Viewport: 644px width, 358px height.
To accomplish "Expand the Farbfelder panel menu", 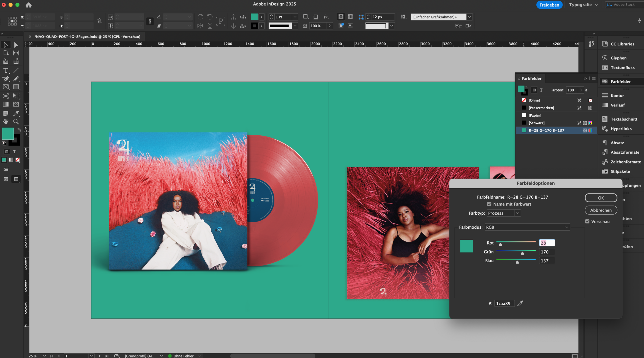I will click(594, 78).
